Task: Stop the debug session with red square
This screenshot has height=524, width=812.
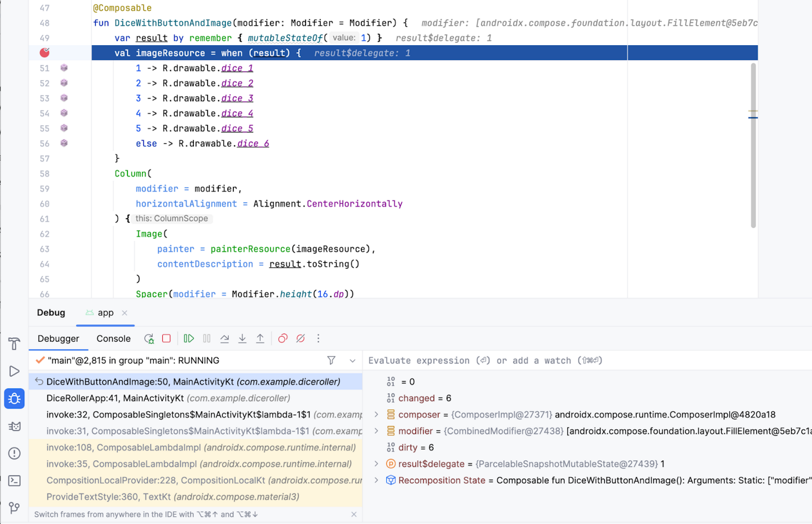Action: click(x=166, y=338)
